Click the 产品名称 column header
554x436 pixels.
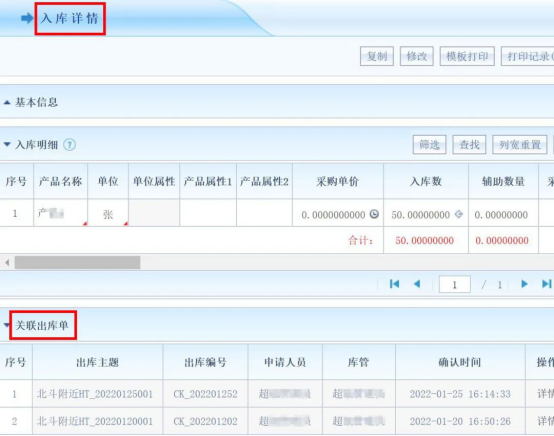point(60,181)
